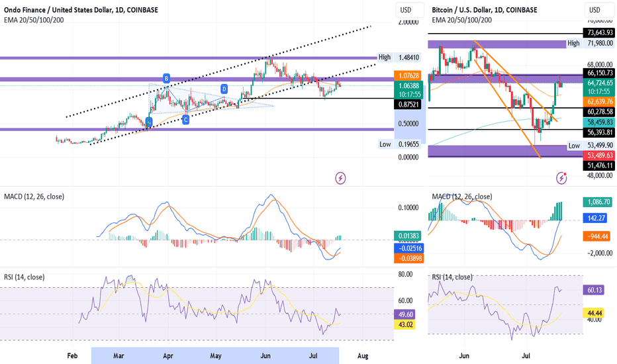Click the orange -0.03898 signal value label
The width and height of the screenshot is (617, 364).
click(409, 258)
